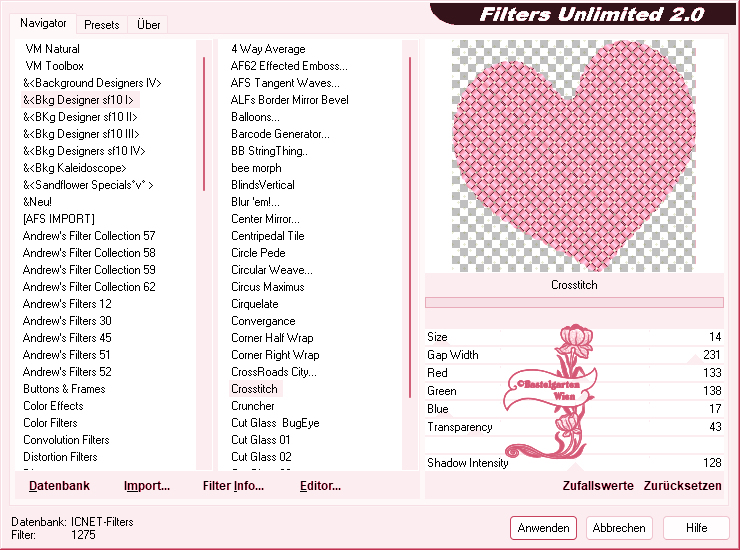This screenshot has height=550, width=740.
Task: Select [AFS IMPORT] category
Action: tap(59, 219)
